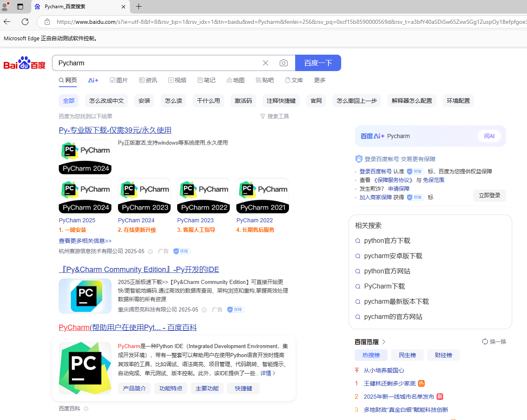Click the site info lock icon in the address bar
The image size is (527, 420).
click(47, 22)
